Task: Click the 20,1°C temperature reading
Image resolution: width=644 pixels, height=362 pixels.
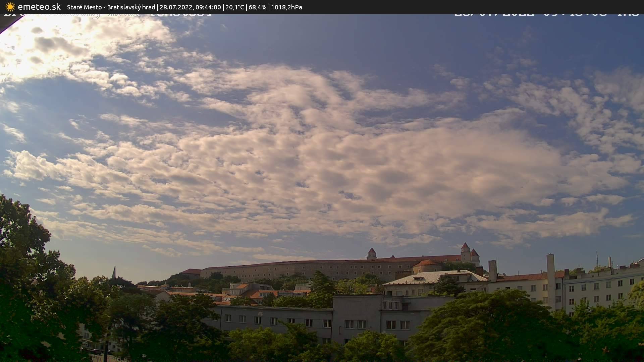Action: pos(234,7)
